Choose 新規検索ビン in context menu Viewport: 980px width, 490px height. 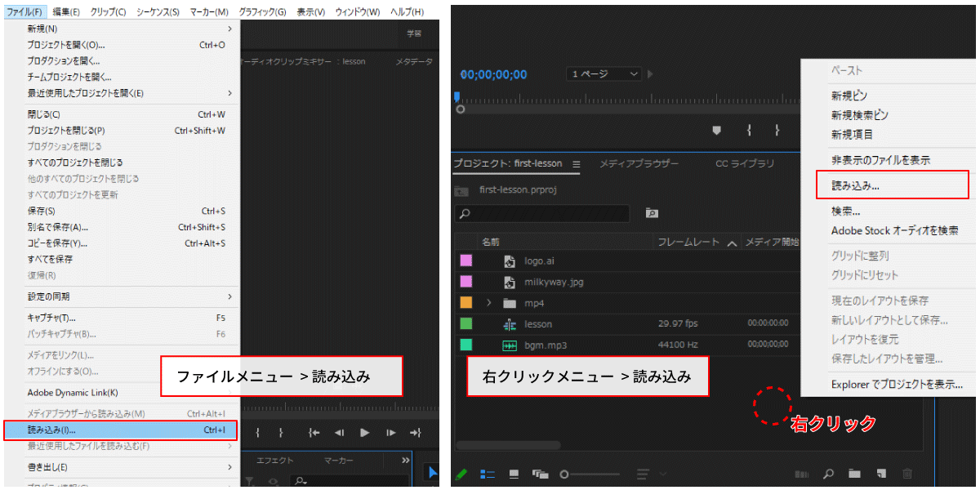(x=860, y=115)
